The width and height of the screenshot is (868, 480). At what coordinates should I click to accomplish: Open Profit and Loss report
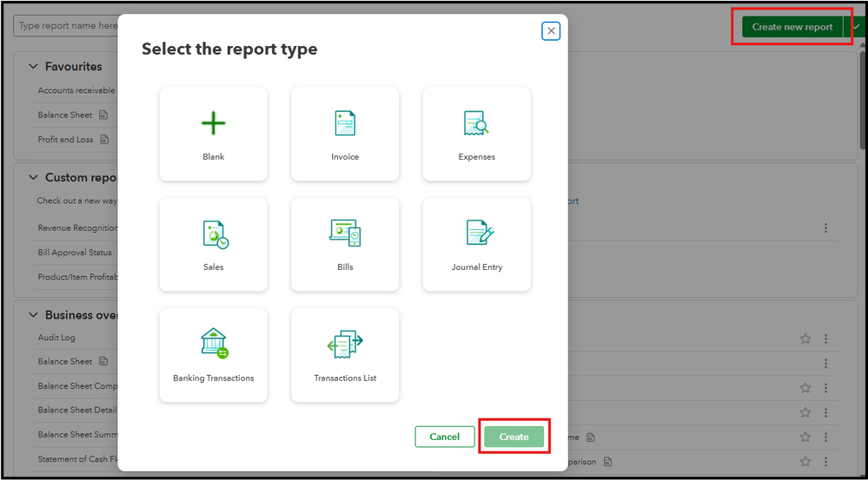pos(65,140)
